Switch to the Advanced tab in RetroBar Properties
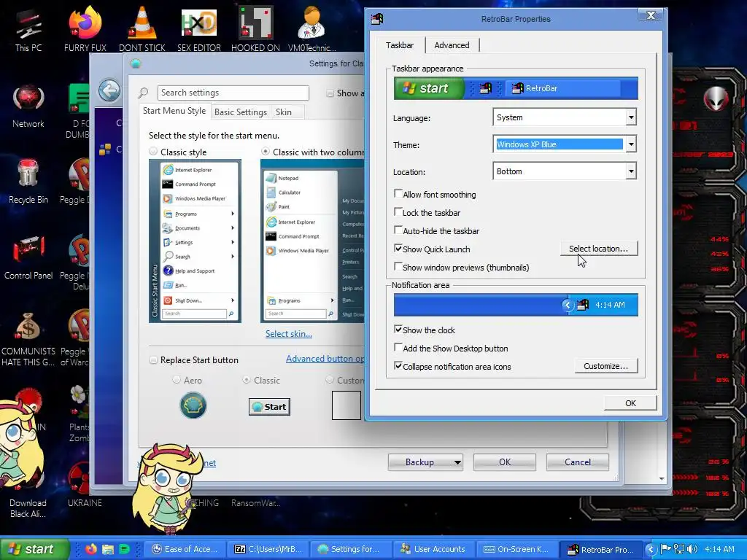The height and width of the screenshot is (560, 747). (452, 45)
